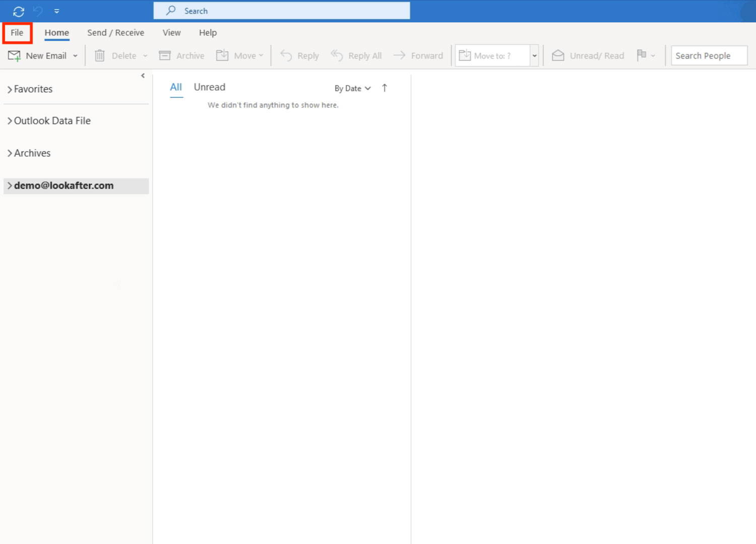Expand the demo@lookafter.com account
This screenshot has height=544, width=756.
(10, 186)
